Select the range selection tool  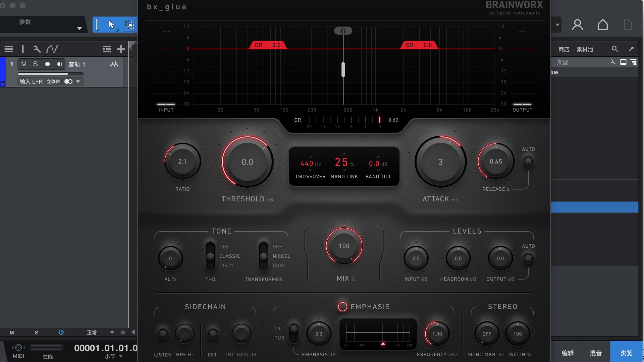coord(129,24)
